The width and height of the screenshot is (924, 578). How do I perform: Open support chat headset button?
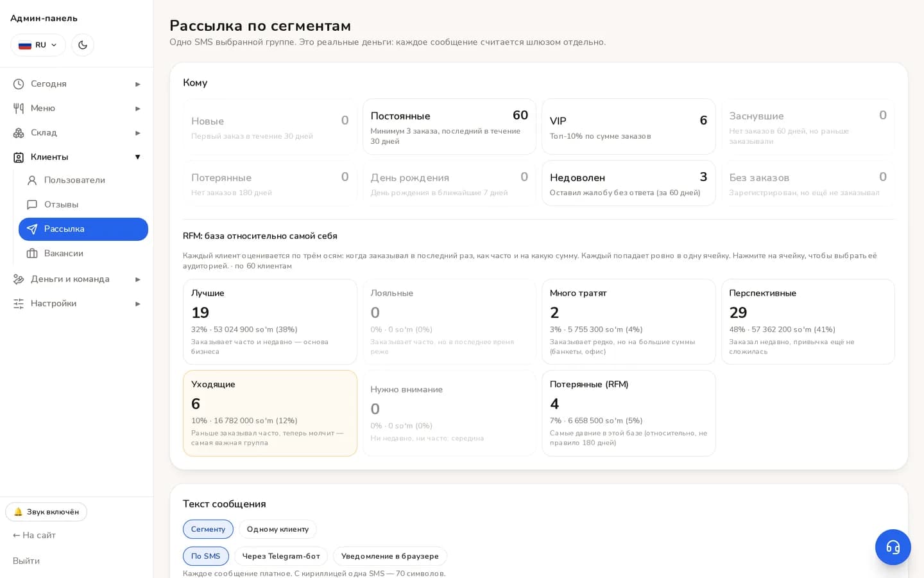coord(893,547)
